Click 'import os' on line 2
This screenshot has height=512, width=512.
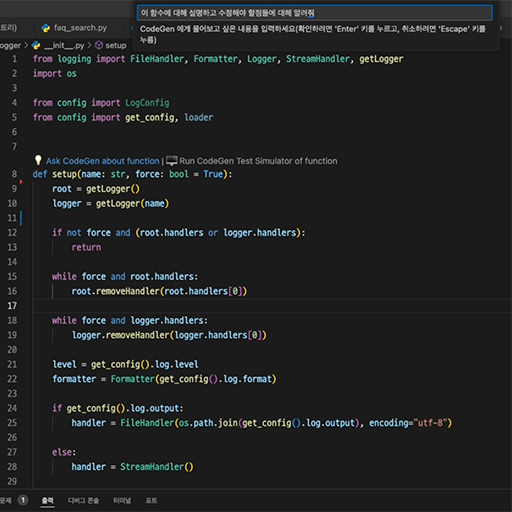[x=55, y=74]
